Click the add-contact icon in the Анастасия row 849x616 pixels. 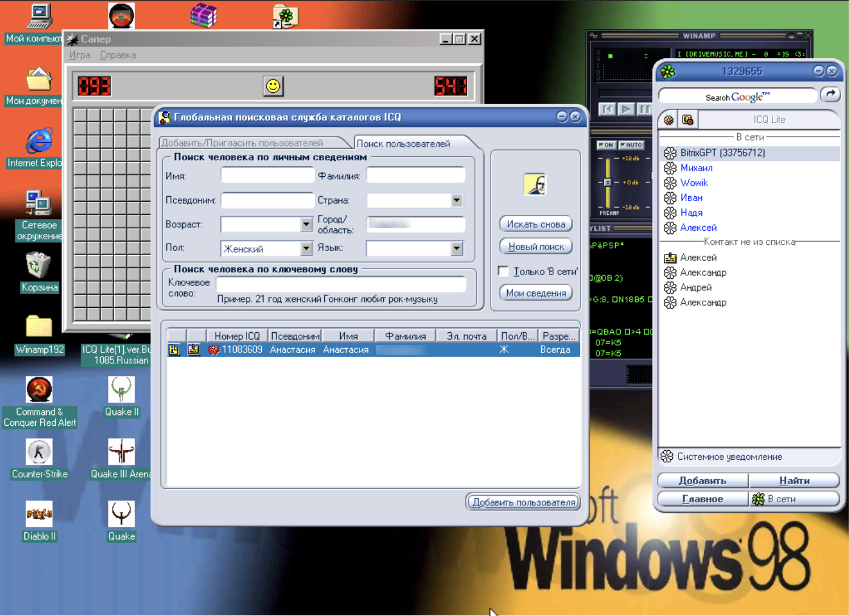(x=194, y=350)
